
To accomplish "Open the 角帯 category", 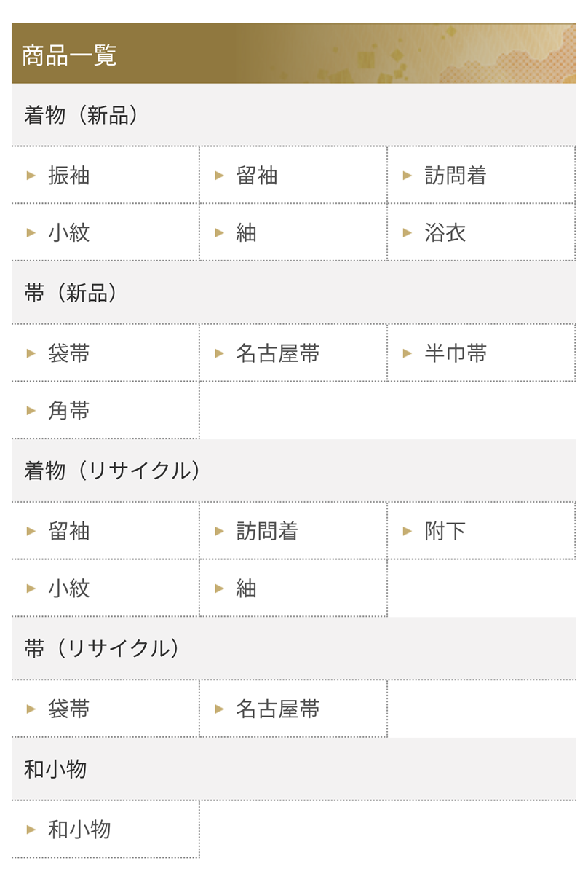I will (x=106, y=410).
